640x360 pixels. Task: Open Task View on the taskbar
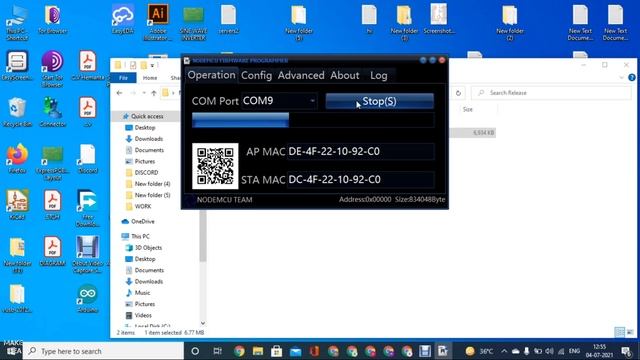point(218,351)
